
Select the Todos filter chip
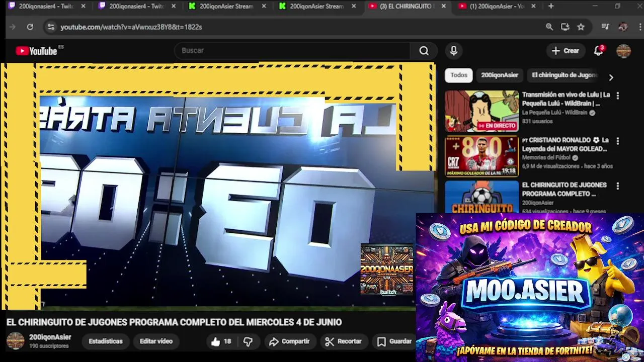[x=459, y=75]
